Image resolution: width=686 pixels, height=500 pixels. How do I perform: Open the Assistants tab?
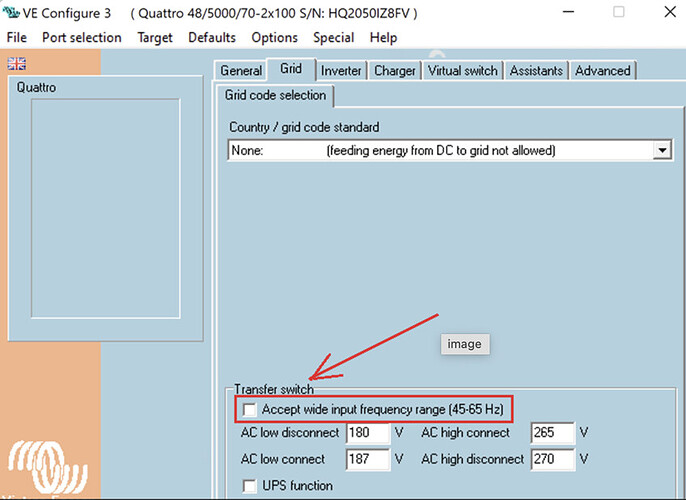536,70
